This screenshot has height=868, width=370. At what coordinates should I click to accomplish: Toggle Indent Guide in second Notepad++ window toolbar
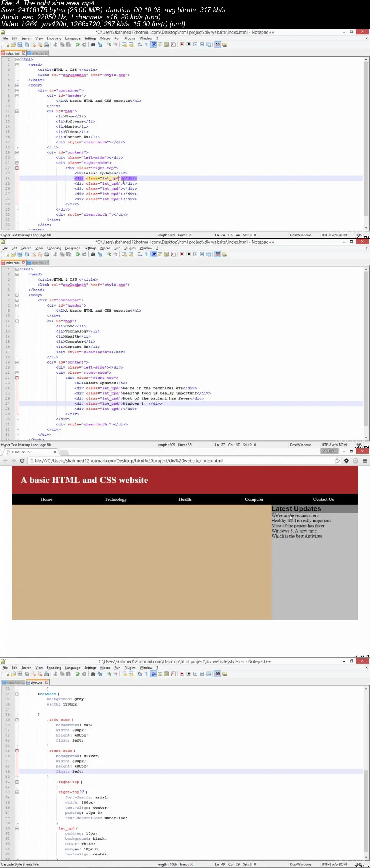click(154, 255)
